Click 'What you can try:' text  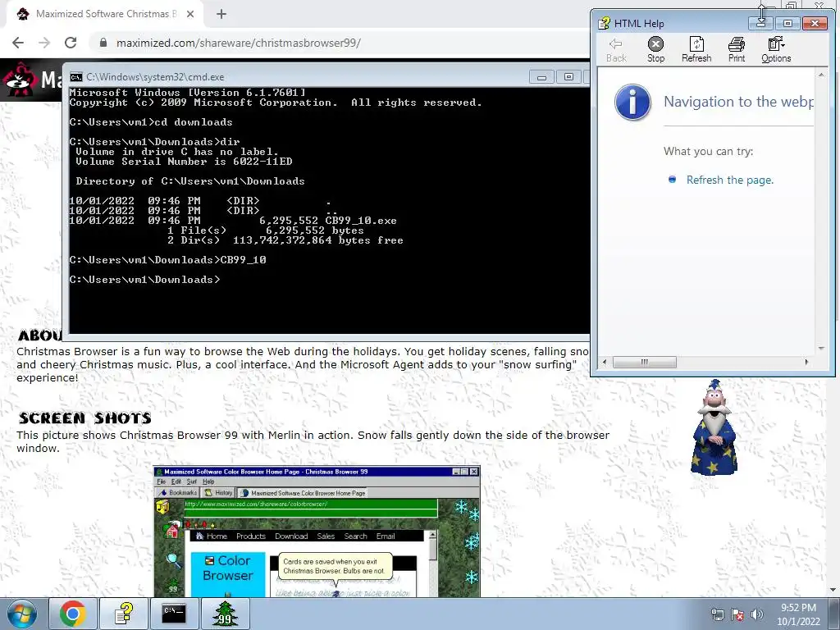[708, 152]
